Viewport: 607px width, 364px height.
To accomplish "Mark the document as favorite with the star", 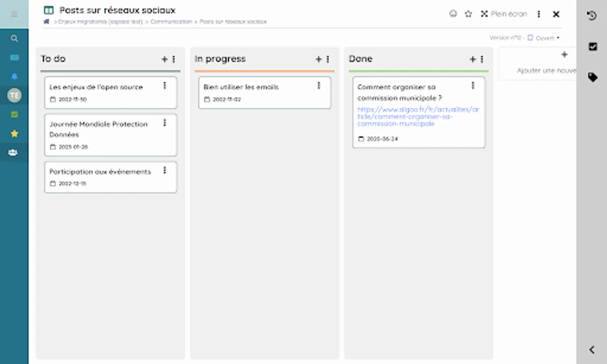I will click(468, 14).
